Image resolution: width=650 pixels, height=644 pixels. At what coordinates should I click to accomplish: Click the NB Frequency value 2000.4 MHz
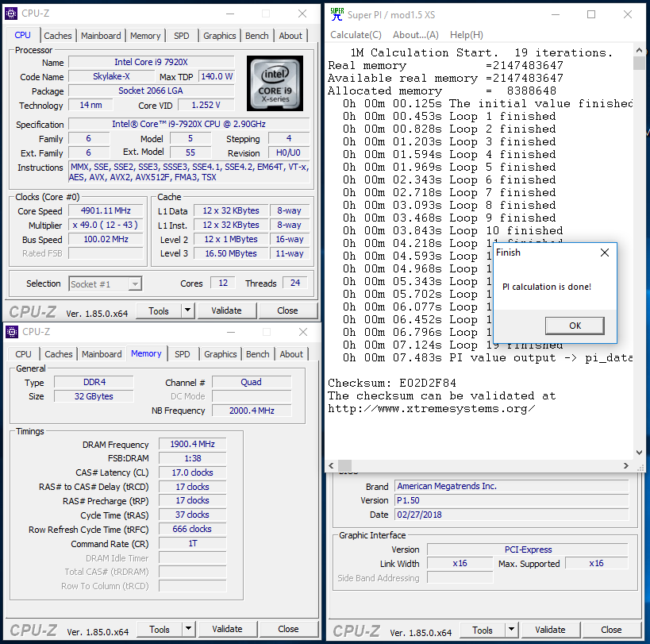tap(252, 411)
